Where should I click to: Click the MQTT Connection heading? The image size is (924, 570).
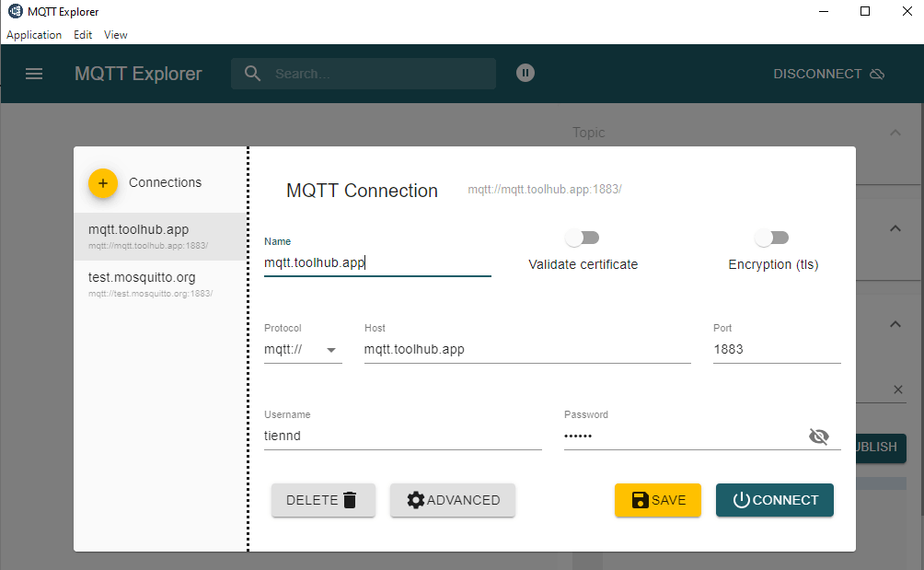tap(362, 191)
